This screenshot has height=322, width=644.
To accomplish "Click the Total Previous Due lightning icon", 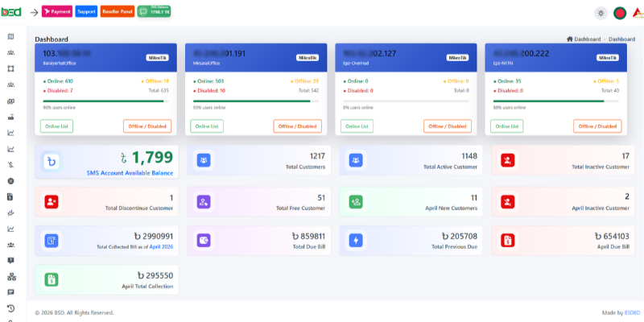I will coord(356,241).
